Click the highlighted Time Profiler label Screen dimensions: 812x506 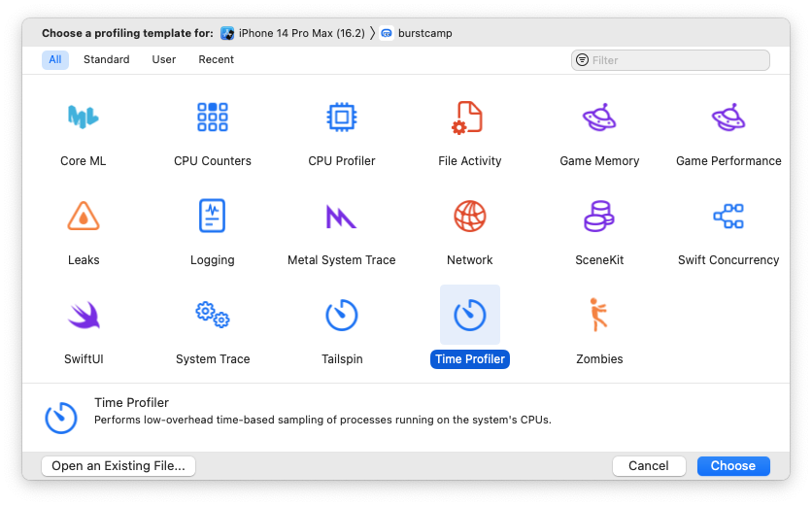(470, 359)
